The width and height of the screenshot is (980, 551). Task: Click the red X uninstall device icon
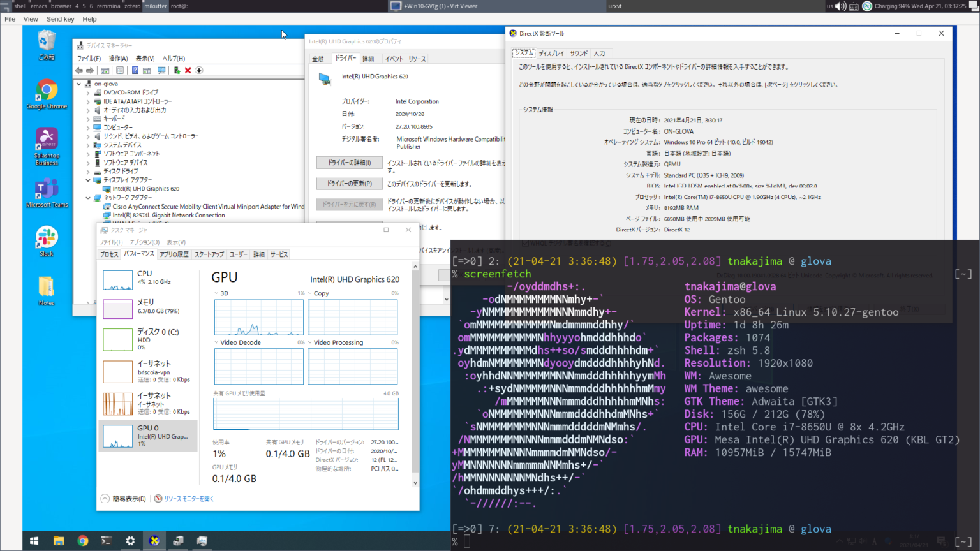pos(188,70)
